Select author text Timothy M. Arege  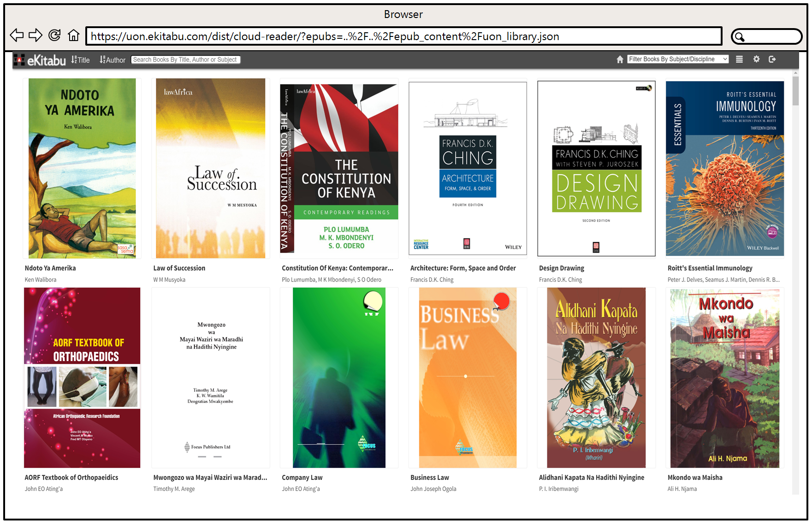pos(174,489)
